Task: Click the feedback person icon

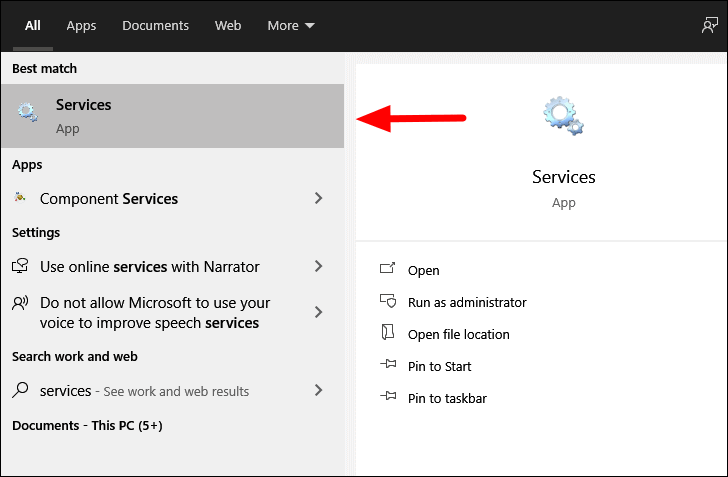Action: tap(709, 25)
